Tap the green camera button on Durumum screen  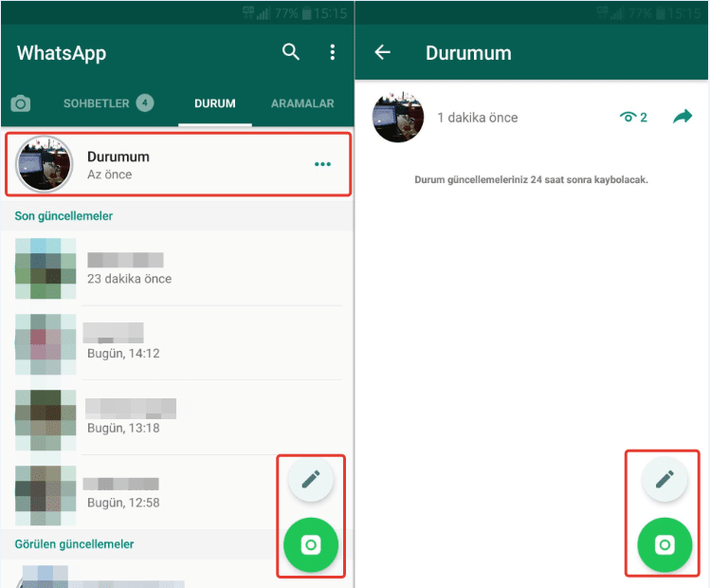(664, 545)
